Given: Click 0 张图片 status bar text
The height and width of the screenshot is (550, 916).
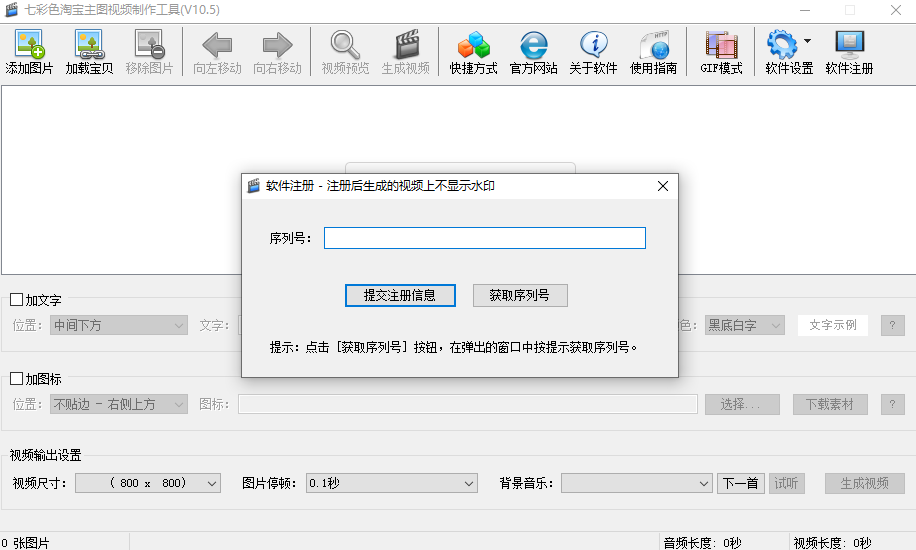Looking at the screenshot, I should point(26,543).
